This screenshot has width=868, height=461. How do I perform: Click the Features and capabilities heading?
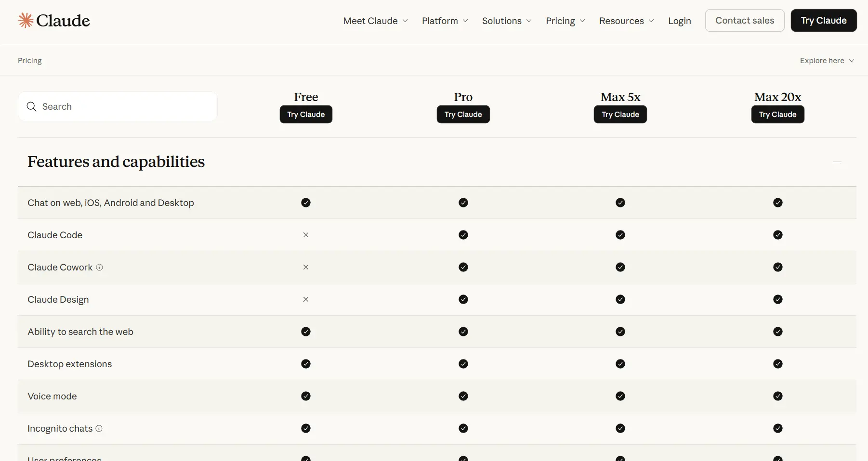[116, 162]
